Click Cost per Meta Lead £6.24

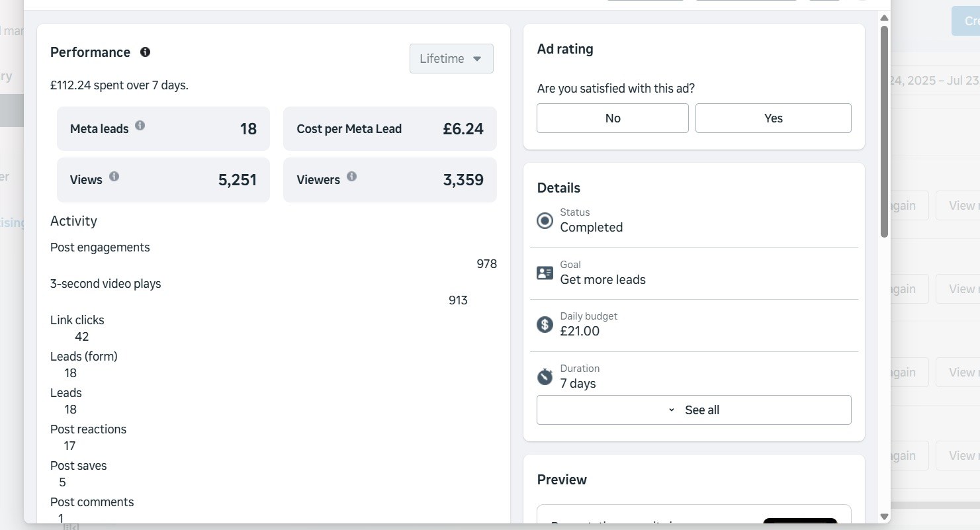pos(390,129)
